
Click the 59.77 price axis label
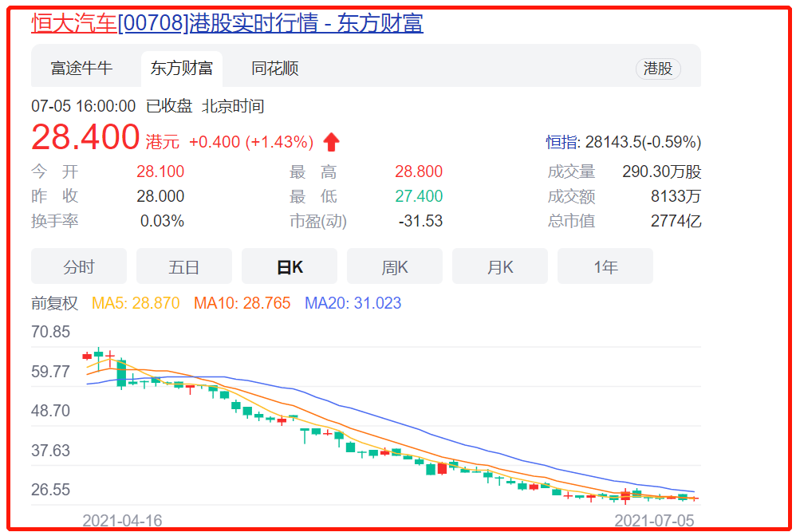point(50,372)
